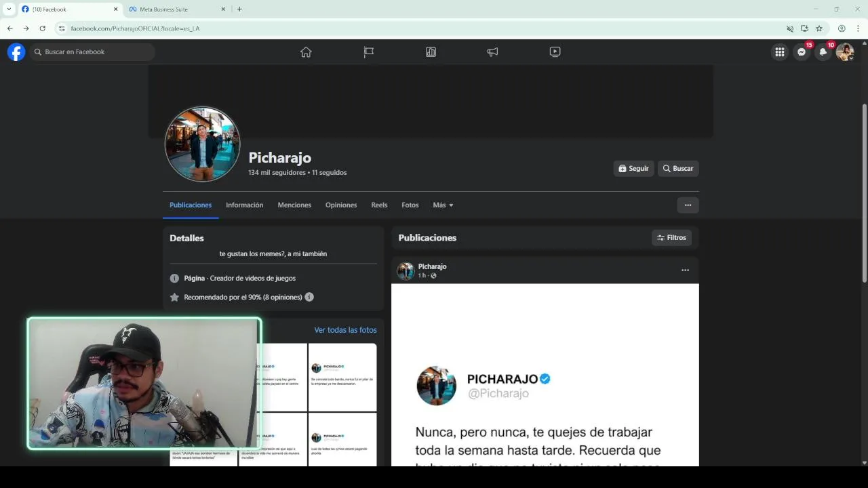Switch to the Meta Business Suite tab

[x=176, y=9]
